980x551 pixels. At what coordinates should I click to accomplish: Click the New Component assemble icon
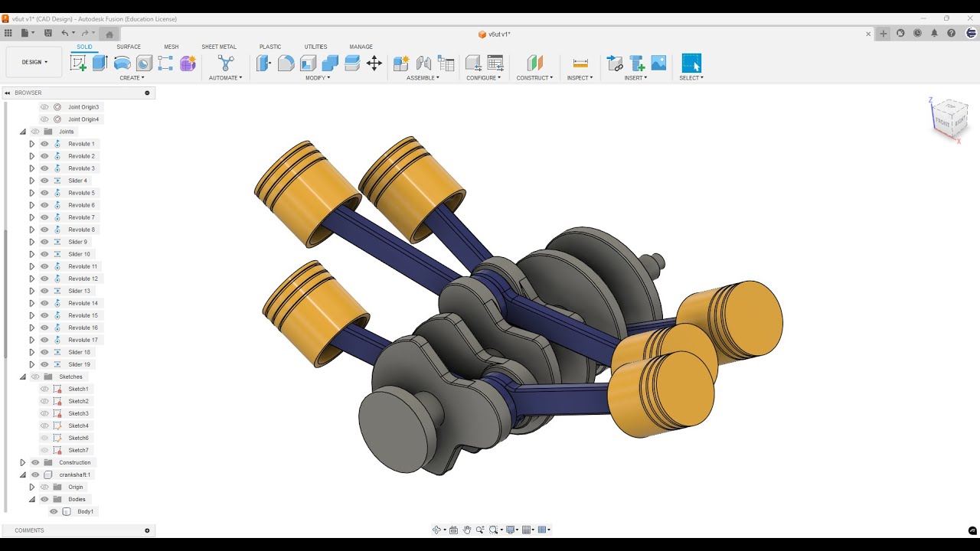point(401,64)
